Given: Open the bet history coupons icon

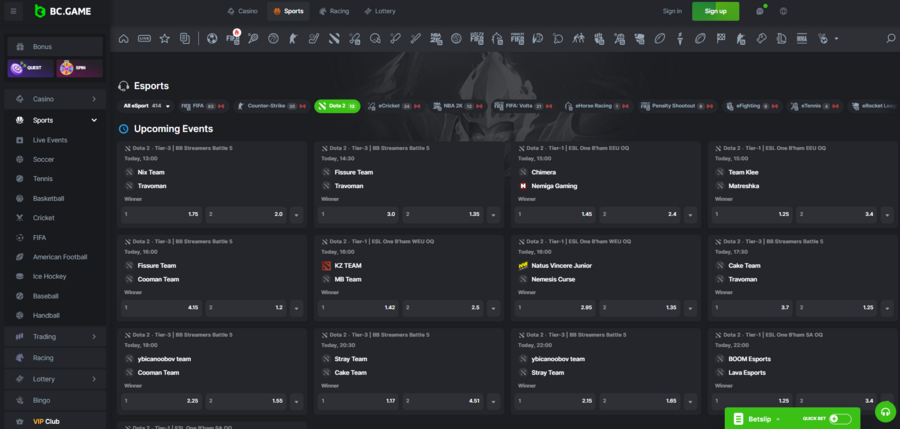Looking at the screenshot, I should [x=185, y=38].
